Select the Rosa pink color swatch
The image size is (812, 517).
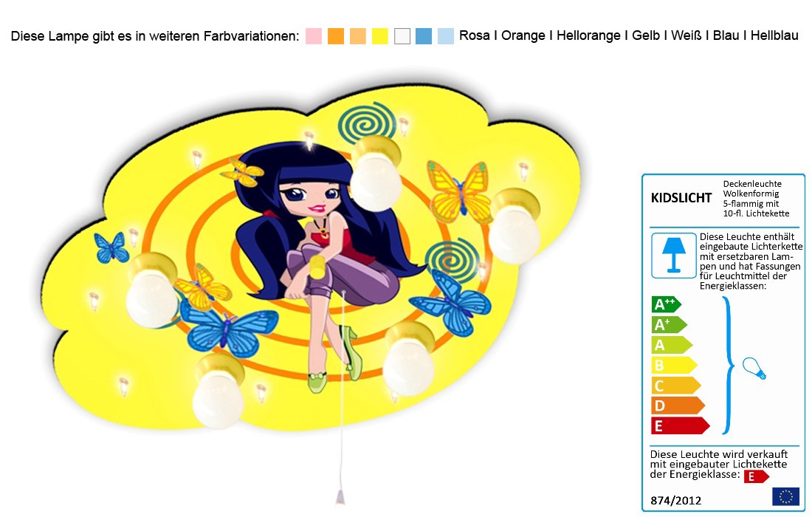point(313,35)
